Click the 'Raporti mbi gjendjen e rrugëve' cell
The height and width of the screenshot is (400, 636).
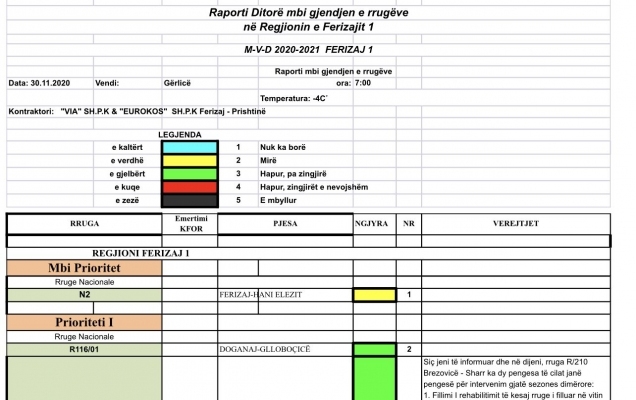pos(333,71)
